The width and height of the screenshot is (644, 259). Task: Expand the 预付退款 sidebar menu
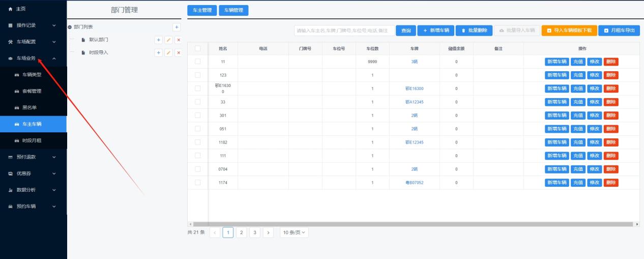click(33, 157)
